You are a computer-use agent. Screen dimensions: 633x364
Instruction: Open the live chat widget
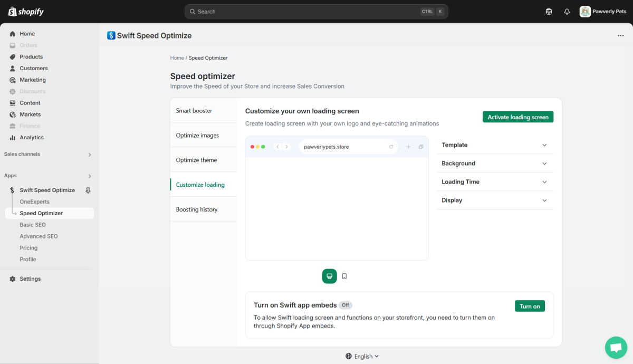coord(616,348)
